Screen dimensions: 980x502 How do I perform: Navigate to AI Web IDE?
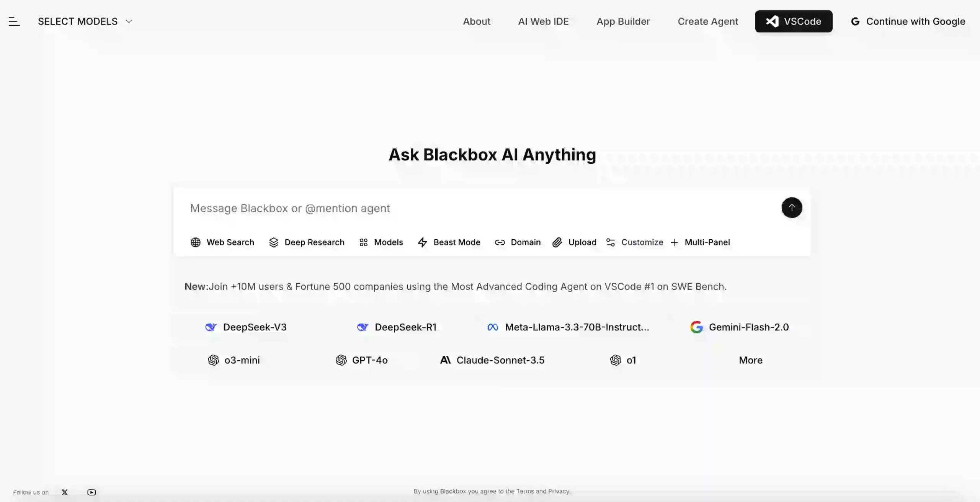[x=544, y=21]
